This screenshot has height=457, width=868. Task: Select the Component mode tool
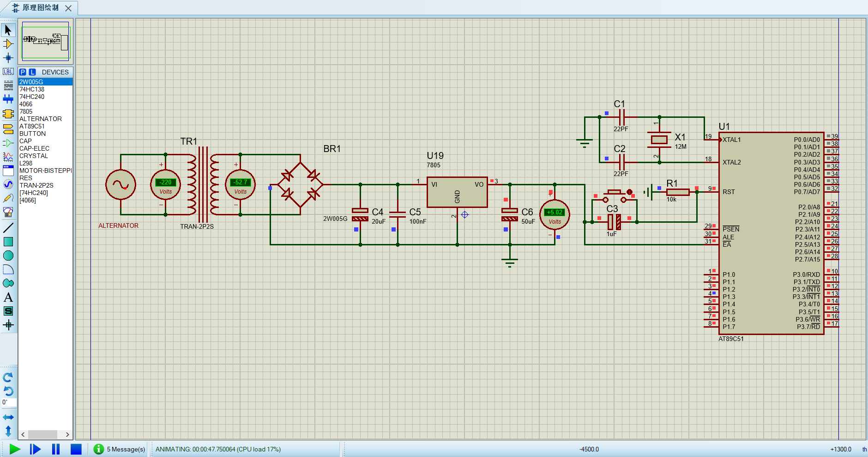click(x=8, y=44)
